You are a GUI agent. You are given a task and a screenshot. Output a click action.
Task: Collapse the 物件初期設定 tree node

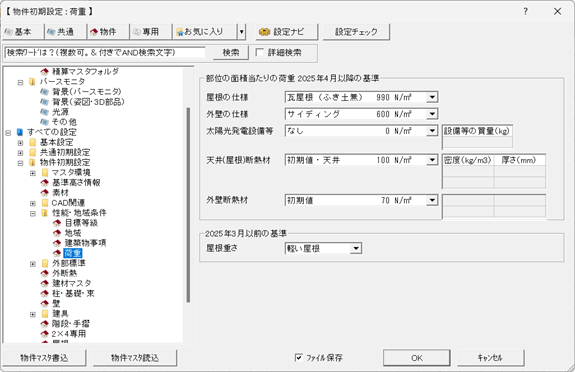pos(21,163)
